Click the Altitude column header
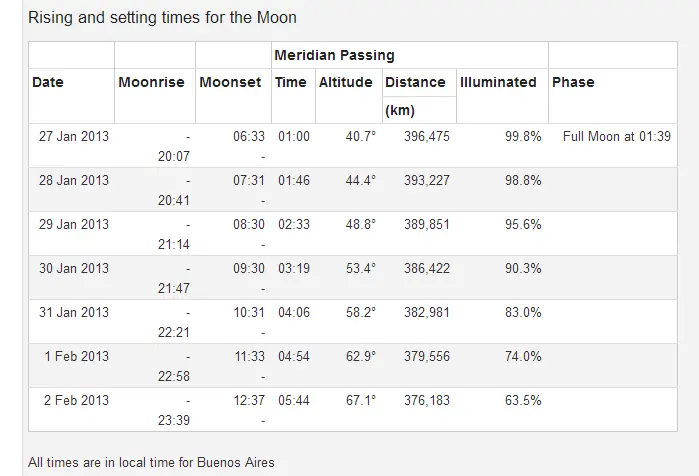This screenshot has height=476, width=699. (x=345, y=82)
